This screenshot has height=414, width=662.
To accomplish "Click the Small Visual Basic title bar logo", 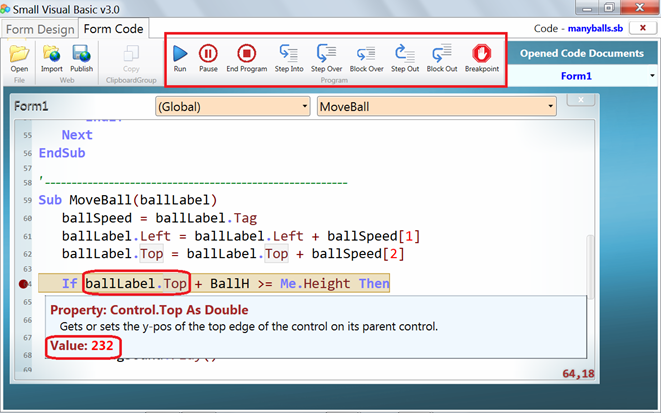I will click(x=5, y=9).
